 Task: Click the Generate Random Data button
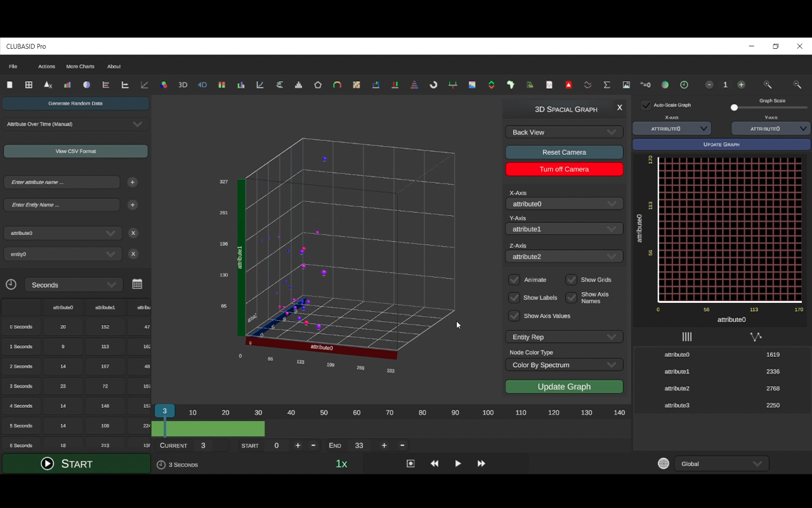(75, 103)
